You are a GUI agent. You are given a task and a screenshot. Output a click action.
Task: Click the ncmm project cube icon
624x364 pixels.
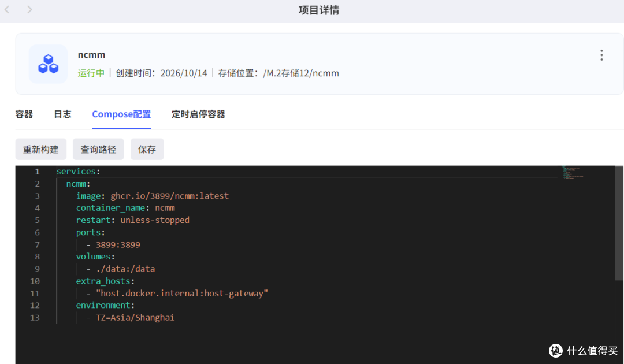click(48, 64)
